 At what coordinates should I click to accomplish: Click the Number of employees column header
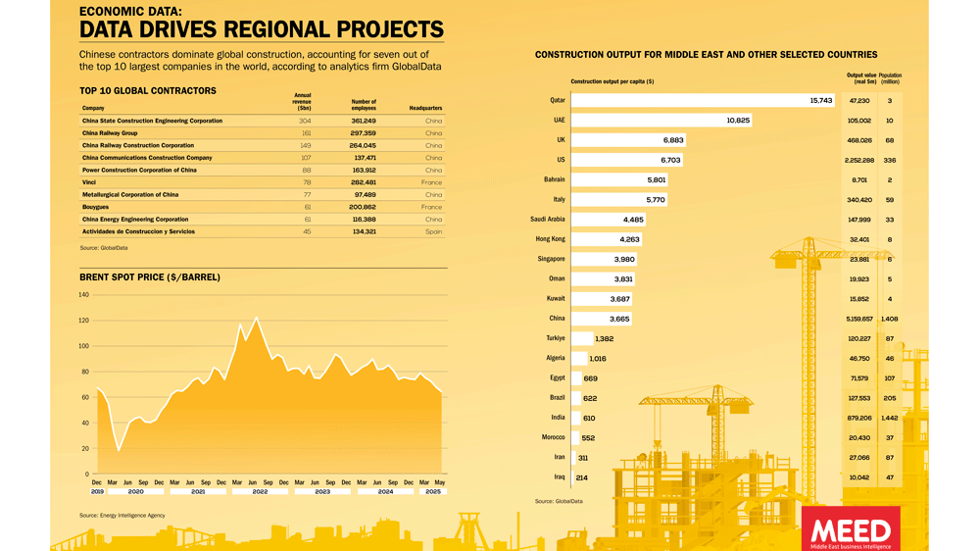363,104
